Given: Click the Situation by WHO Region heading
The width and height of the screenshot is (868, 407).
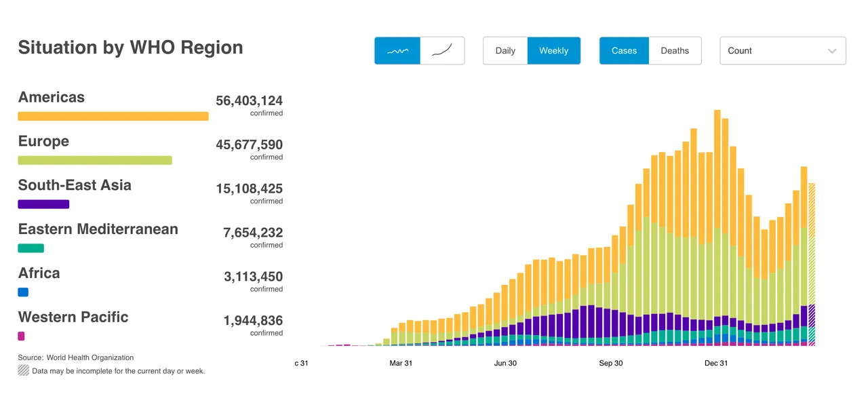Looking at the screenshot, I should point(130,47).
